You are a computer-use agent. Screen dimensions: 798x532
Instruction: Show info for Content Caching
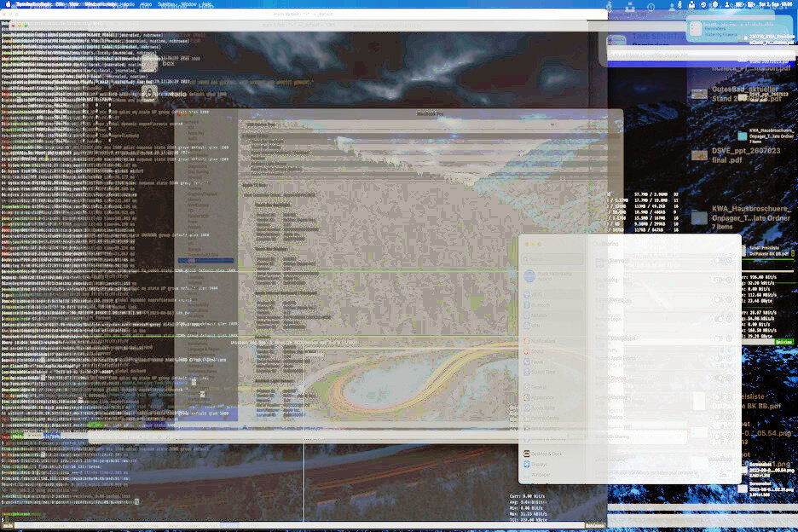[x=730, y=397]
